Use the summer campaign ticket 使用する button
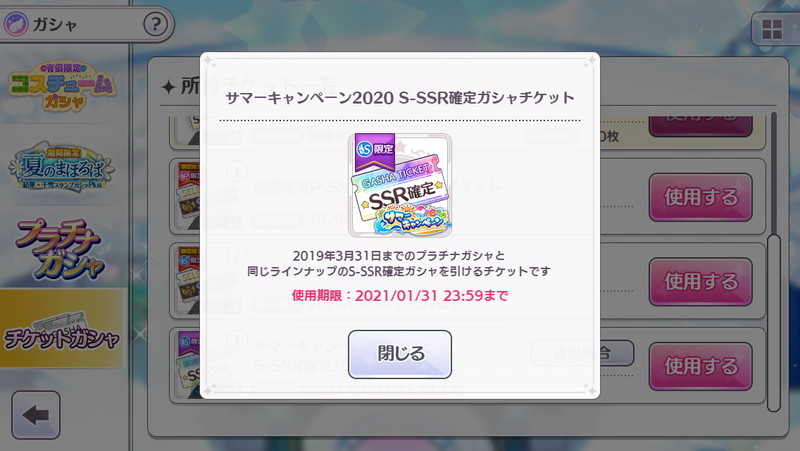This screenshot has height=451, width=800. coord(701,366)
